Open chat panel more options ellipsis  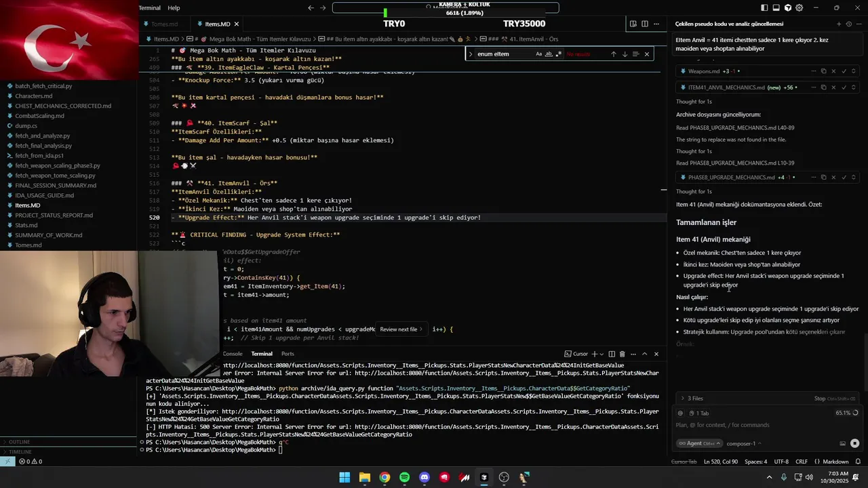859,24
